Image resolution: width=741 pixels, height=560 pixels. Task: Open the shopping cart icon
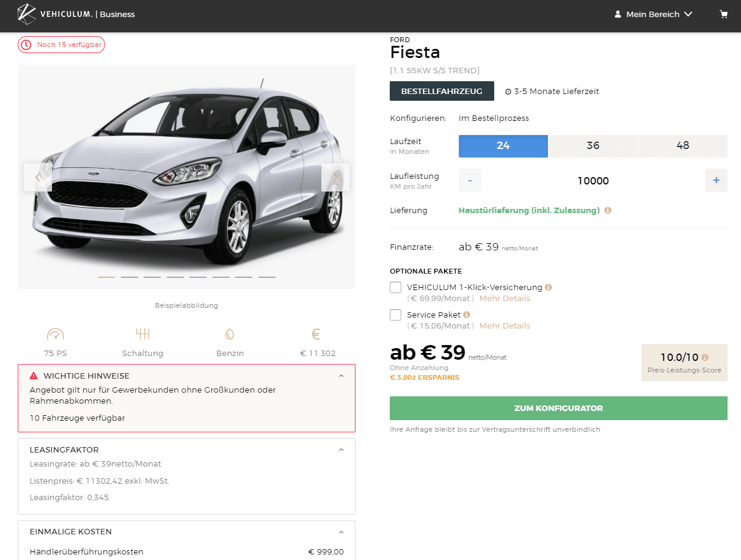point(724,14)
